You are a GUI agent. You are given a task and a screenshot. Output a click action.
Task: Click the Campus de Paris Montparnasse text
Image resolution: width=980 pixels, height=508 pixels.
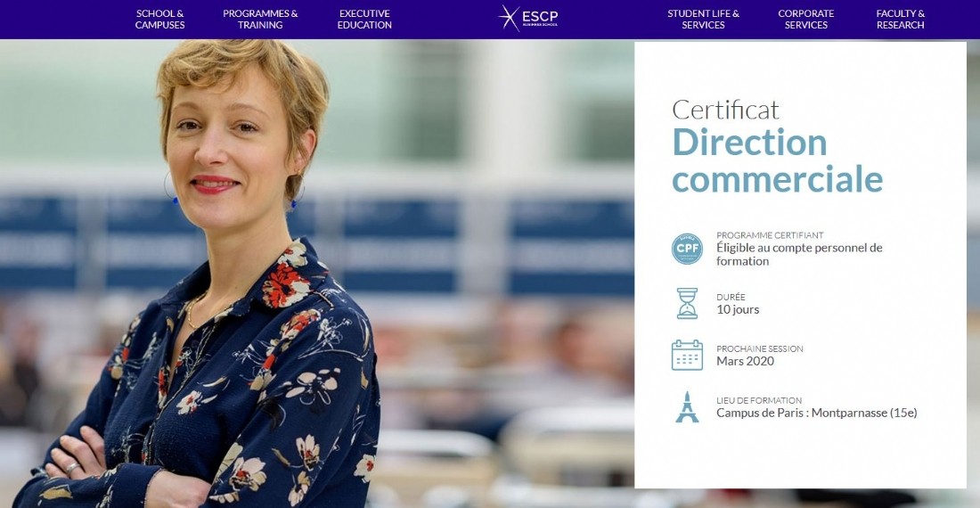point(816,413)
